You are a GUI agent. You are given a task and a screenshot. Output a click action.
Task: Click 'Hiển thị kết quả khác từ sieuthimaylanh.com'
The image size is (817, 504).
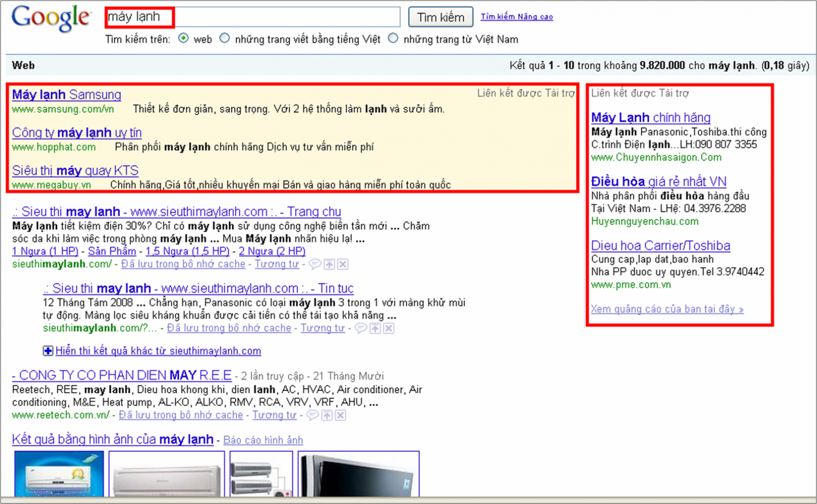[x=158, y=351]
